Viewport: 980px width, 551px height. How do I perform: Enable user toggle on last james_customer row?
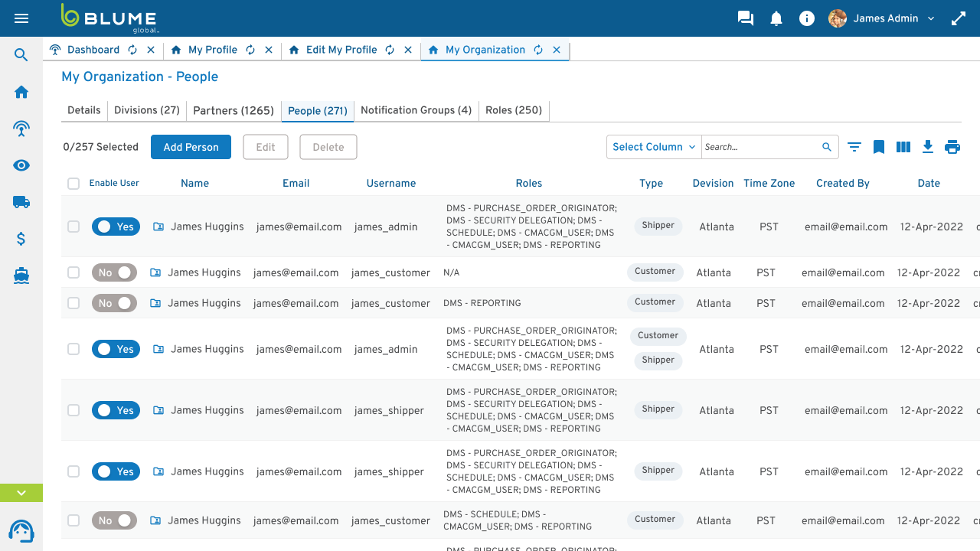tap(114, 520)
